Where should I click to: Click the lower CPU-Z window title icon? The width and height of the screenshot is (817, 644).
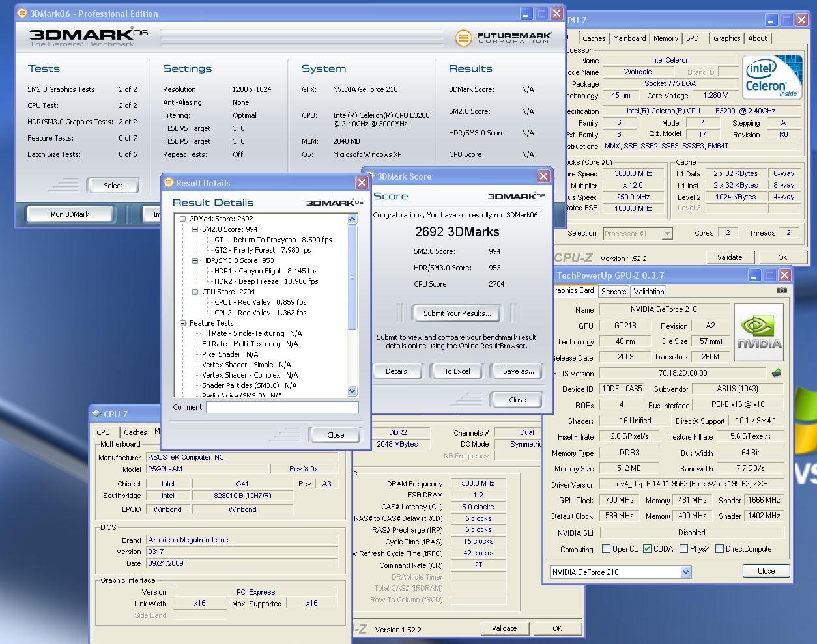(97, 413)
